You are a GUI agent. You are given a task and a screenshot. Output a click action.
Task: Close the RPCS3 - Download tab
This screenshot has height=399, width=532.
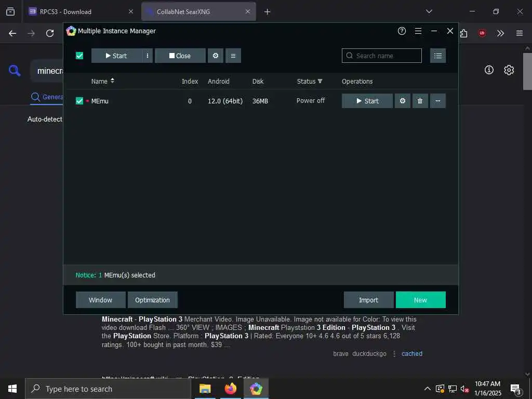tap(131, 11)
